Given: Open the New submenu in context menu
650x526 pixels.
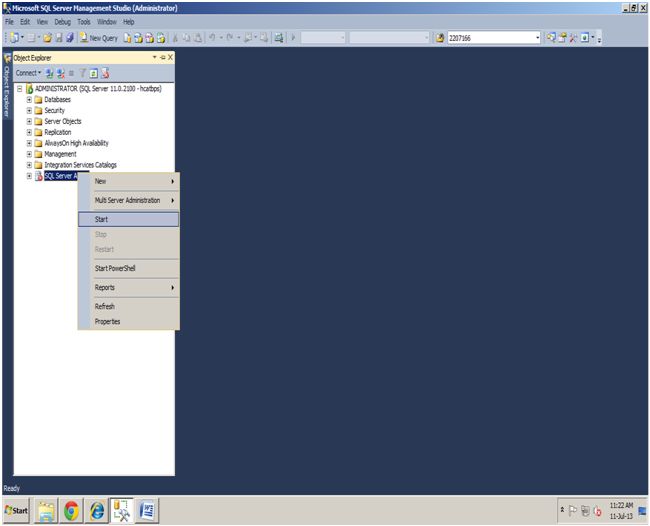Looking at the screenshot, I should (129, 182).
